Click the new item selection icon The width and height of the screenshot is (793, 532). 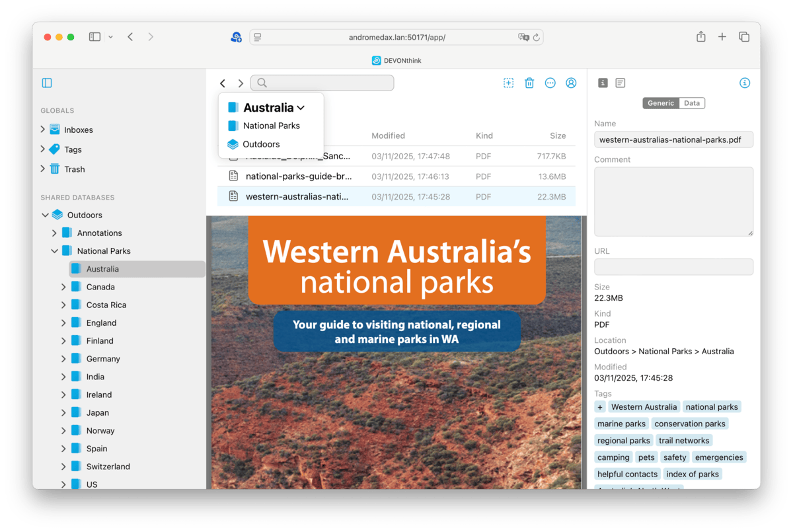point(508,83)
